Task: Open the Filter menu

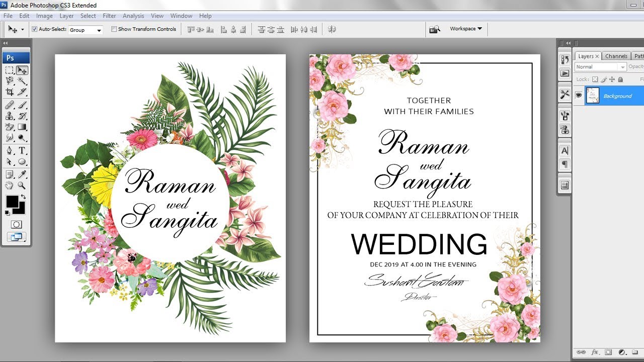Action: click(x=109, y=16)
